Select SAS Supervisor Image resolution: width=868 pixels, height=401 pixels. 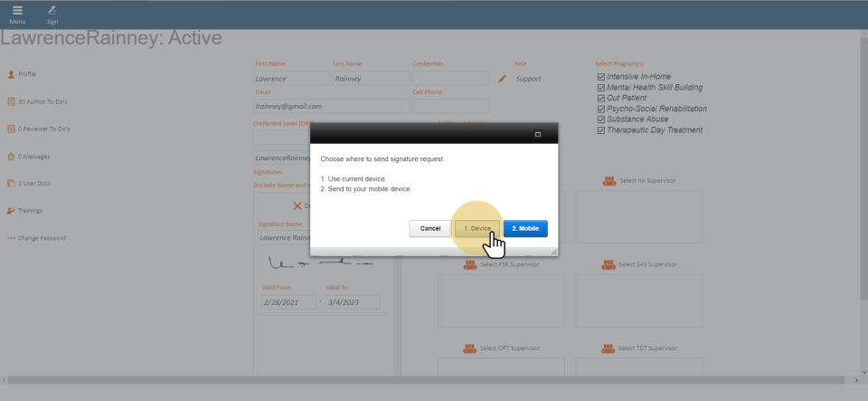[x=638, y=264]
